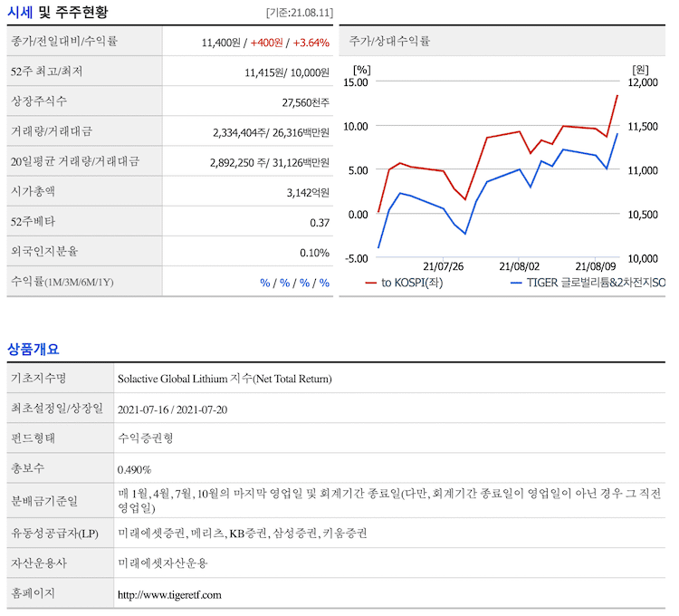Click the % / % / % / % returns value
The height and width of the screenshot is (616, 679).
click(294, 283)
